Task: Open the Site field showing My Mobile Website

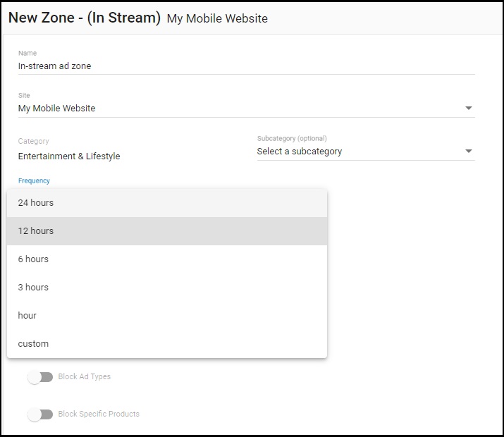Action: [246, 109]
